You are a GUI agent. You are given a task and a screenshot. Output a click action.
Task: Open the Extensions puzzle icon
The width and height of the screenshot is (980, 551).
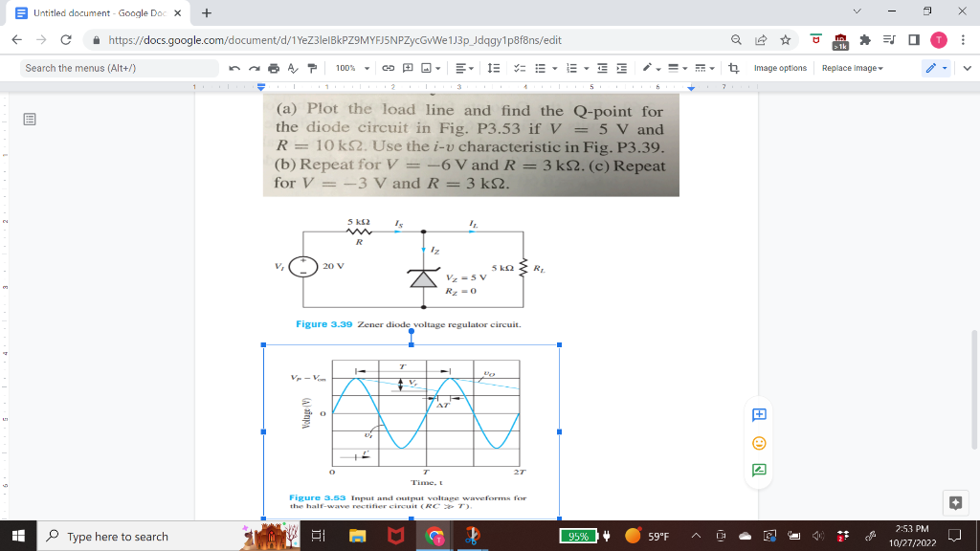tap(865, 40)
